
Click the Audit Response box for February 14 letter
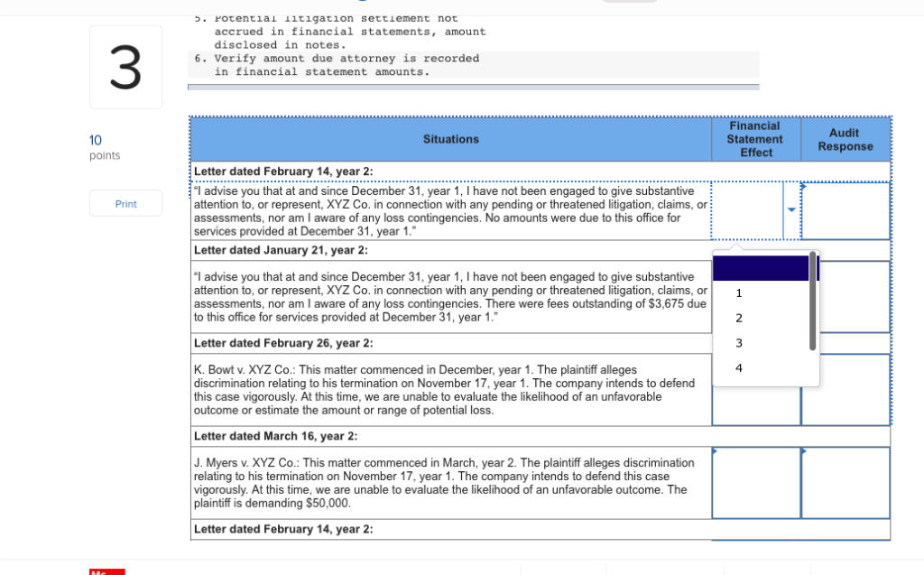pos(845,209)
